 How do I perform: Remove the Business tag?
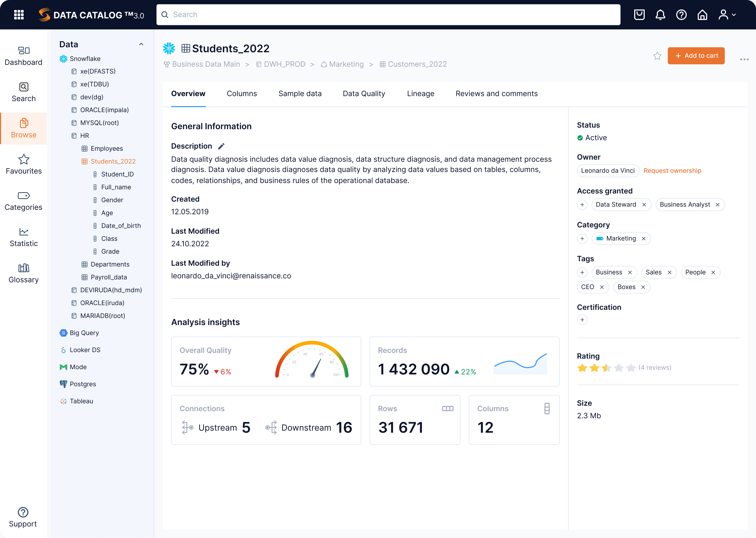click(630, 272)
